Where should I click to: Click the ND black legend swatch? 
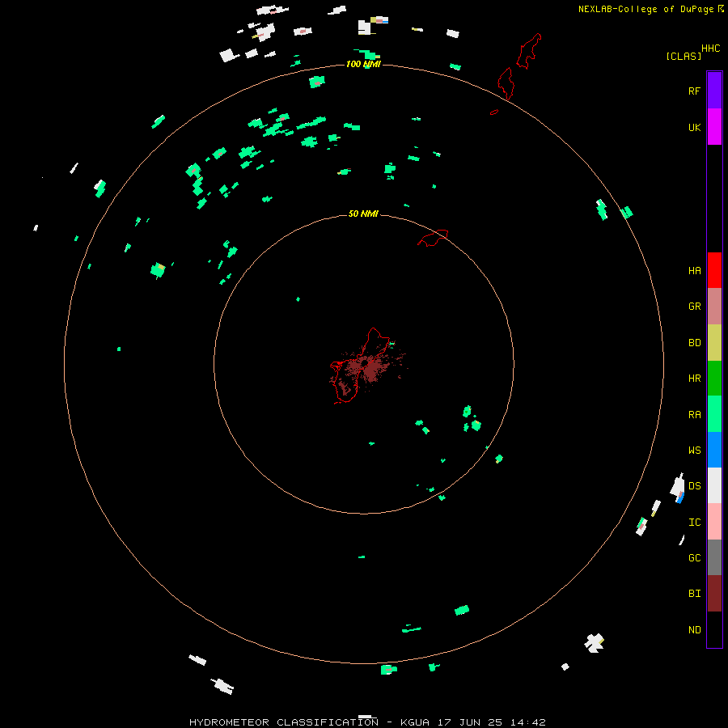click(714, 629)
